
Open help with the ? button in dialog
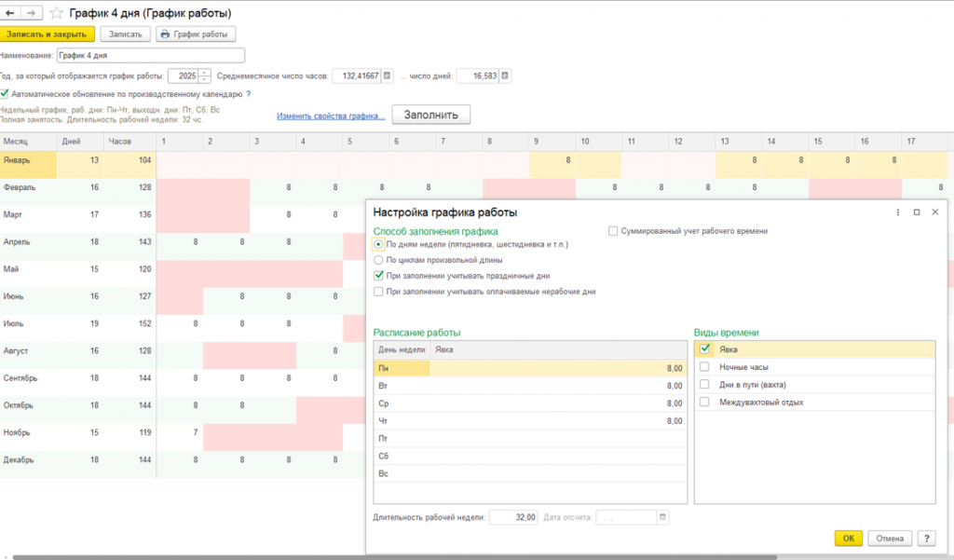tap(927, 538)
